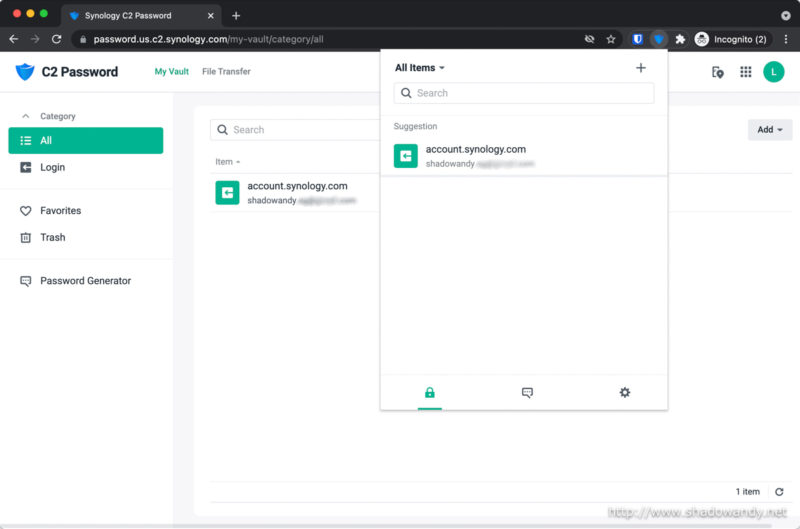This screenshot has height=529, width=800.
Task: Click the C2 Password extension icon in toolbar
Action: (x=658, y=39)
